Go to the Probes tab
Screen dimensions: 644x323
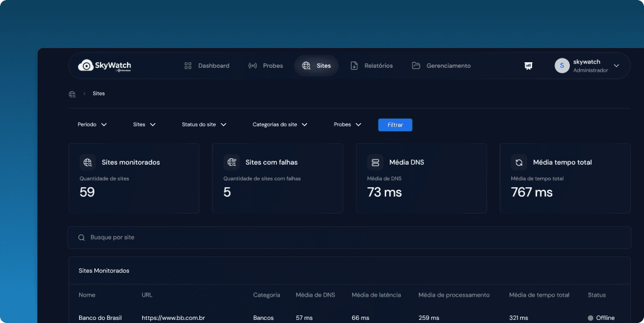click(266, 65)
